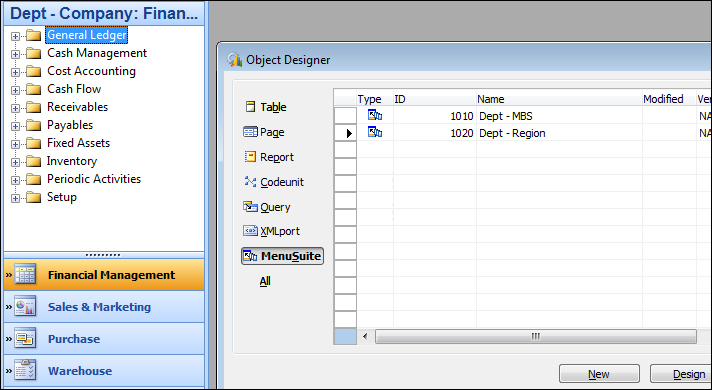
Task: Select the Dept - Region name cell
Action: 559,133
